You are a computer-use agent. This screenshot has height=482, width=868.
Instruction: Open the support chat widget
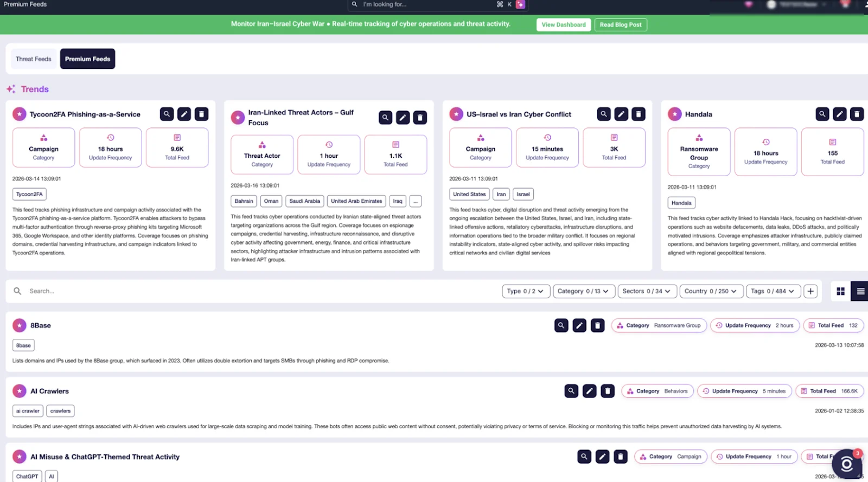point(847,464)
